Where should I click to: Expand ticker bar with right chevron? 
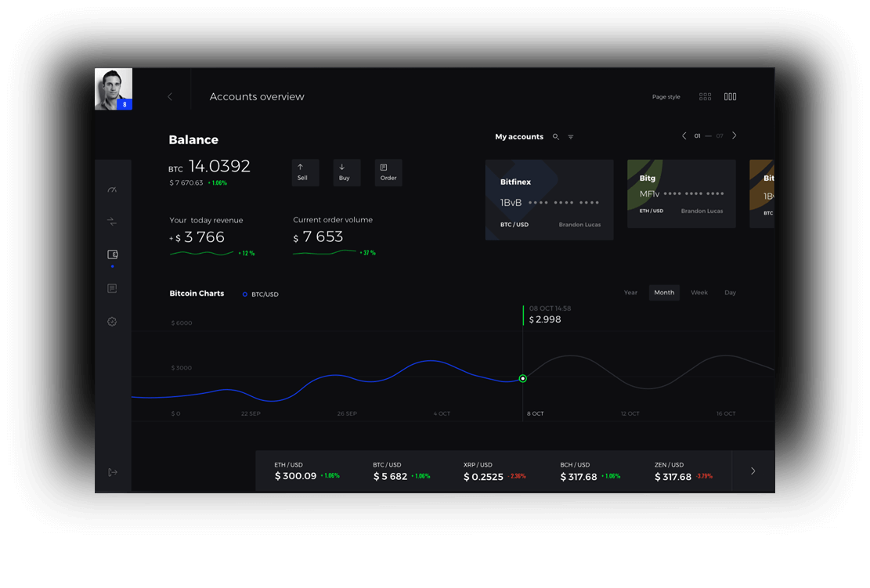click(x=753, y=471)
